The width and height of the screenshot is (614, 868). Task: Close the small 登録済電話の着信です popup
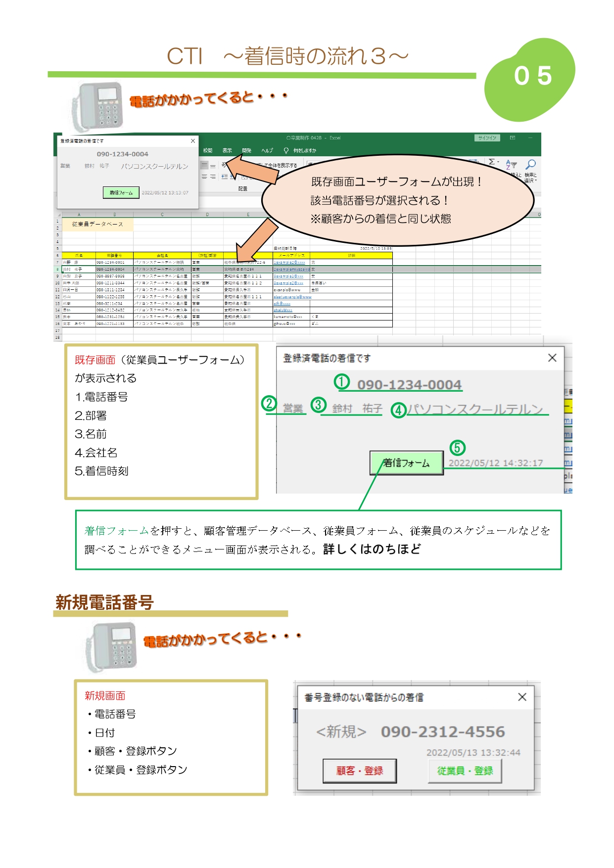193,141
